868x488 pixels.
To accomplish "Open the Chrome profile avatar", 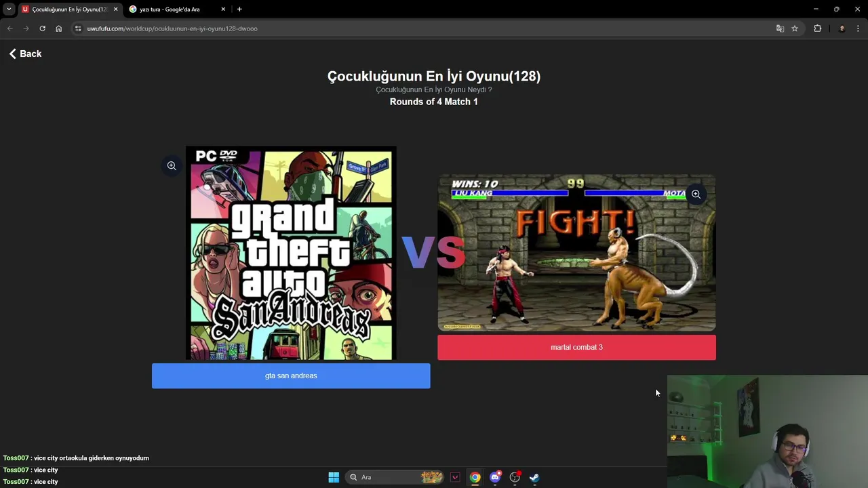I will coord(842,28).
